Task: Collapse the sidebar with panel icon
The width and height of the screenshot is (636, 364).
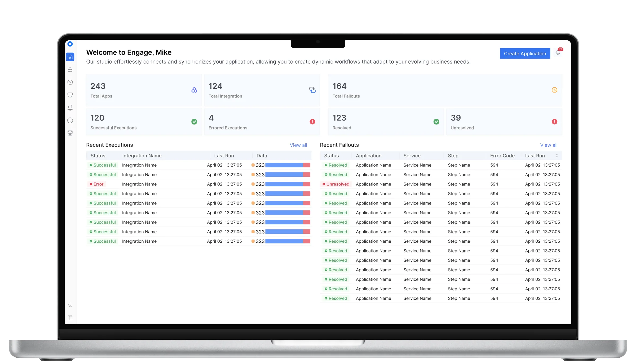Action: point(70,318)
